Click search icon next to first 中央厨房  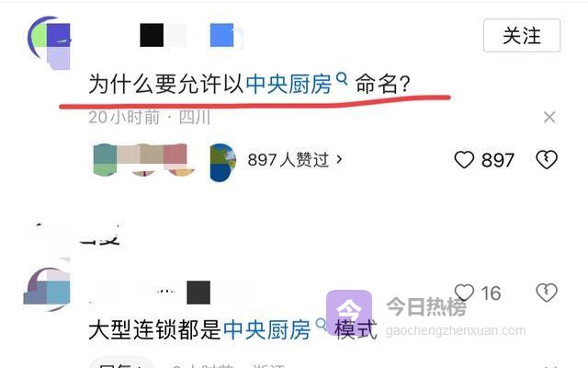(342, 79)
